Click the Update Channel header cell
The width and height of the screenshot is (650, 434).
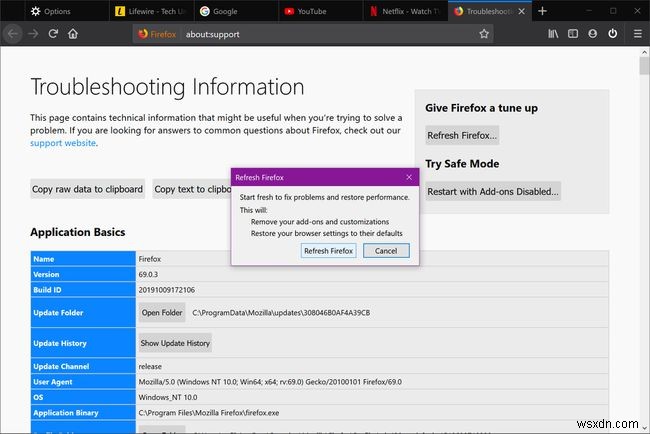pos(83,366)
